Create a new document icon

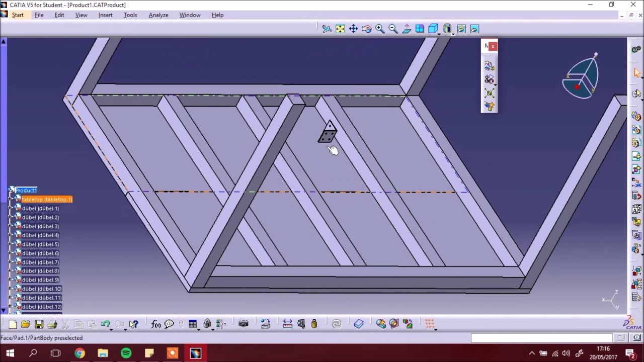click(x=13, y=324)
